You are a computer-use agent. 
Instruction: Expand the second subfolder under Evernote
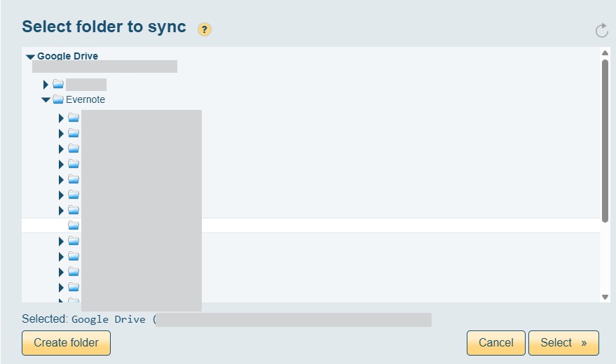(62, 134)
